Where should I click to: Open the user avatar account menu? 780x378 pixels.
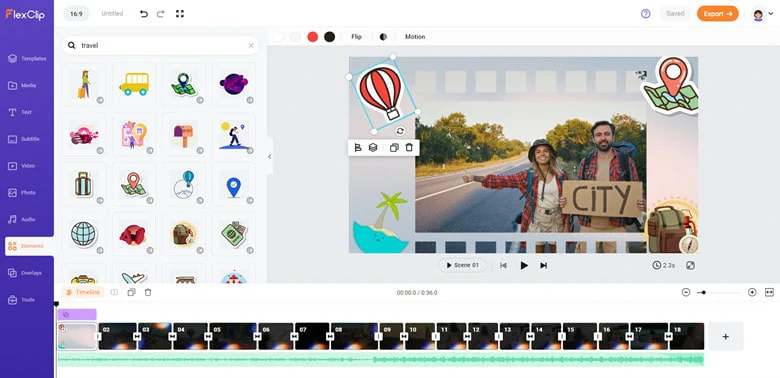(758, 14)
